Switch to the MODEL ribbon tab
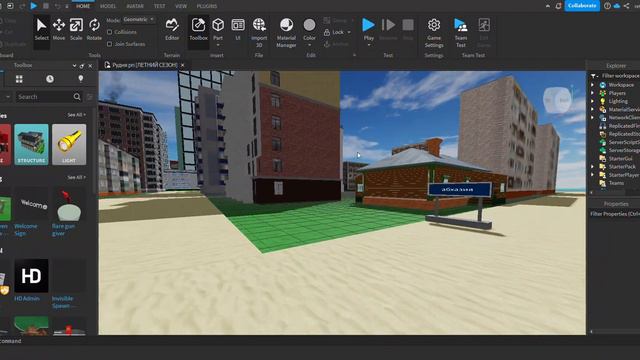Image resolution: width=640 pixels, height=360 pixels. [x=108, y=6]
